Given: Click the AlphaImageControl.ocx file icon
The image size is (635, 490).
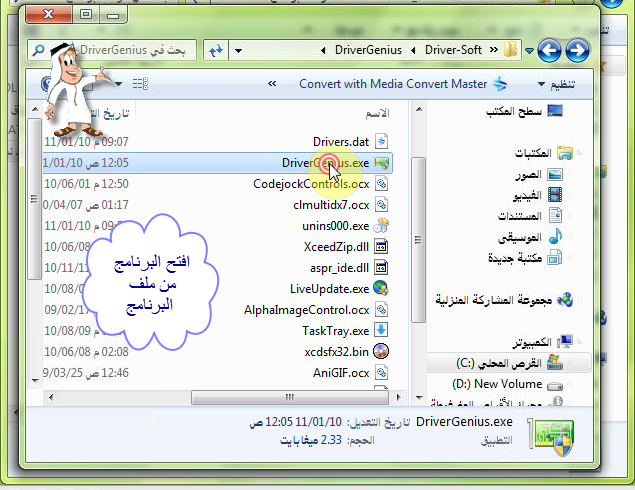Looking at the screenshot, I should click(381, 310).
